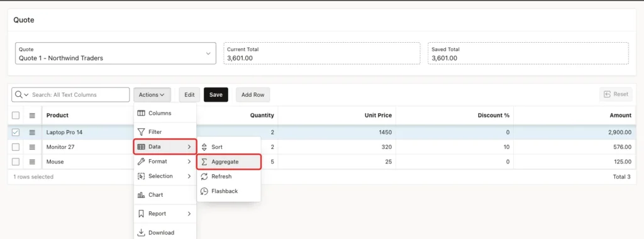Click the Current Total field
Image resolution: width=644 pixels, height=239 pixels.
pyautogui.click(x=321, y=53)
